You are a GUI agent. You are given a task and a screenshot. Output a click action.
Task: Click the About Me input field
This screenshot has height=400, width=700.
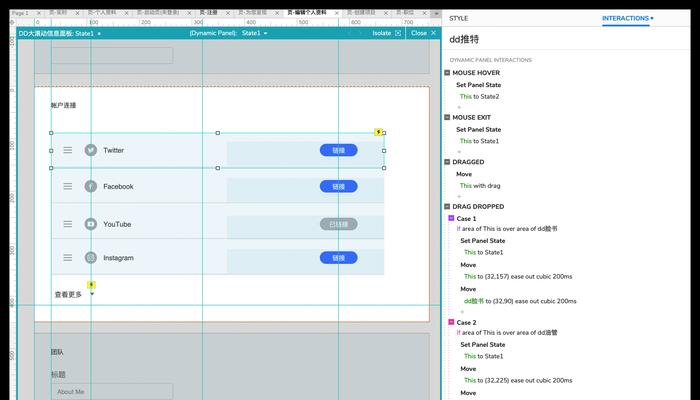coord(112,392)
